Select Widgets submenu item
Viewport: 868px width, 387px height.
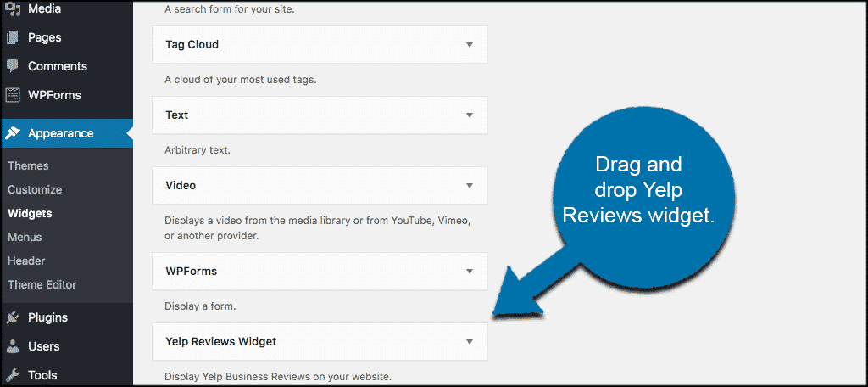click(30, 214)
